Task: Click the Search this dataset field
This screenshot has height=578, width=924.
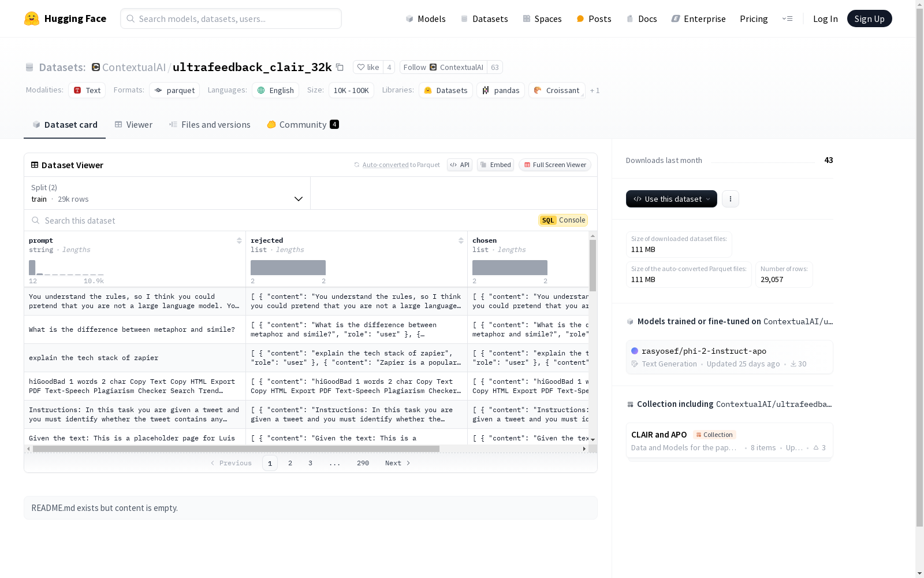Action: pyautogui.click(x=283, y=220)
